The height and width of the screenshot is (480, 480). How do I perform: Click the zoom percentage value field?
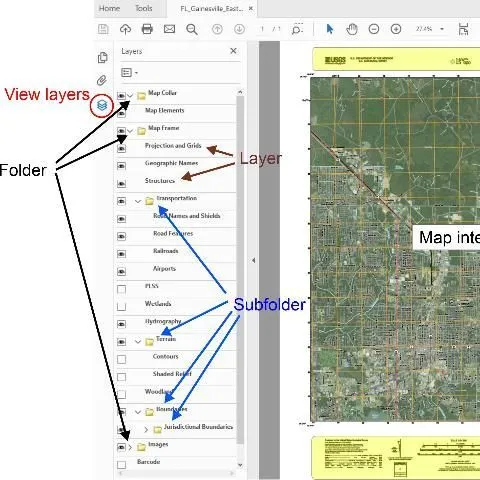pos(424,29)
